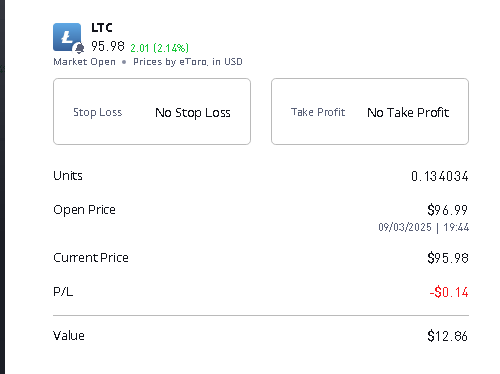Click the Open Price value $96.99
The width and height of the screenshot is (500, 374).
point(448,210)
